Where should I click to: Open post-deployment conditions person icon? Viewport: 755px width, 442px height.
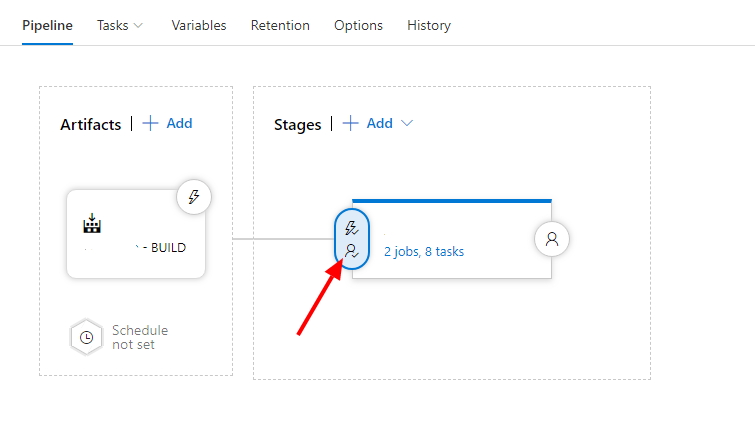click(551, 239)
